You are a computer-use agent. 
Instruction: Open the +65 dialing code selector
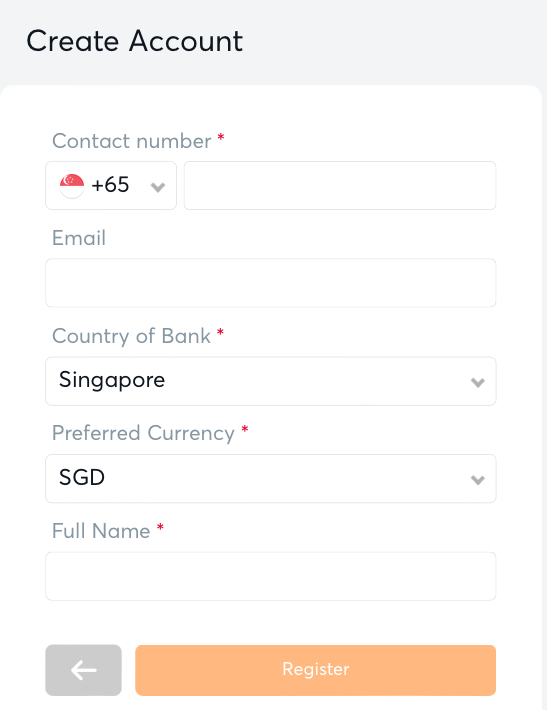111,186
